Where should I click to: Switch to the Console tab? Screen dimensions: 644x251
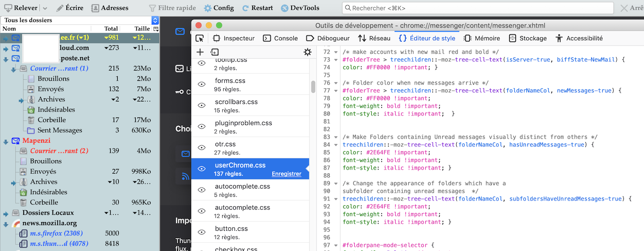pyautogui.click(x=280, y=38)
